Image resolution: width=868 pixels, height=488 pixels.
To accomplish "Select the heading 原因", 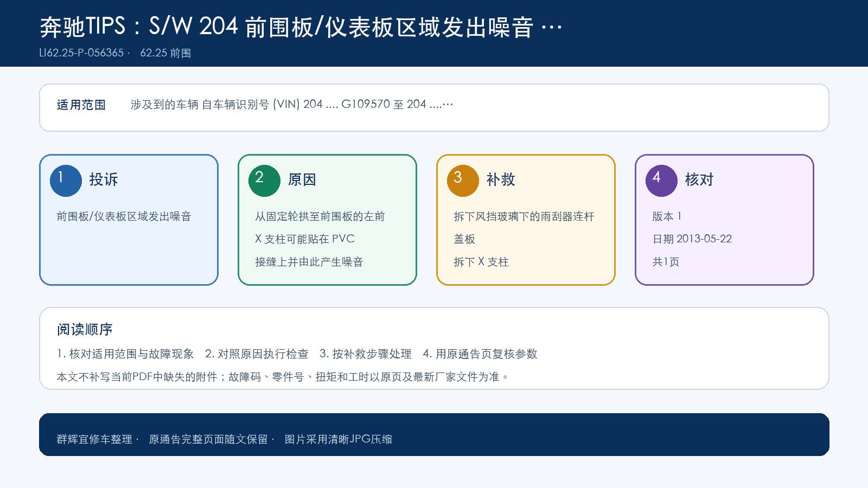I will 302,179.
